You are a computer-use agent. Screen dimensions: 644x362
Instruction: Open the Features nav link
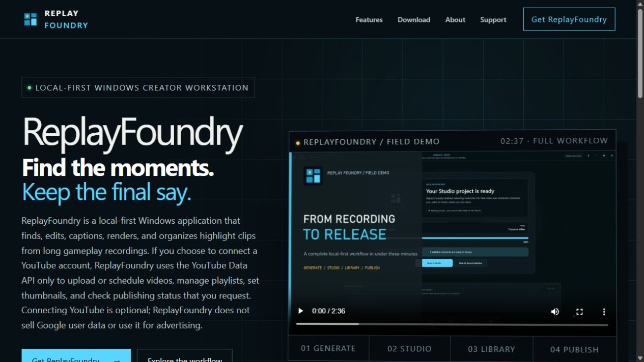(x=369, y=20)
